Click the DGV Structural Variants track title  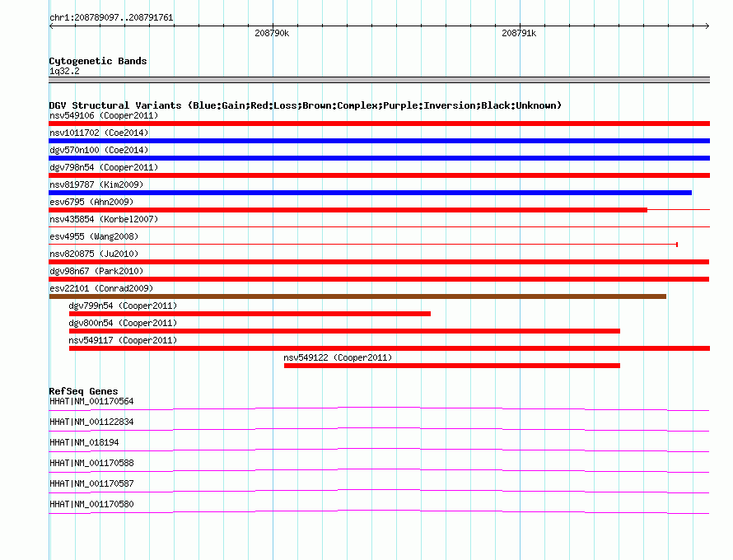point(305,105)
